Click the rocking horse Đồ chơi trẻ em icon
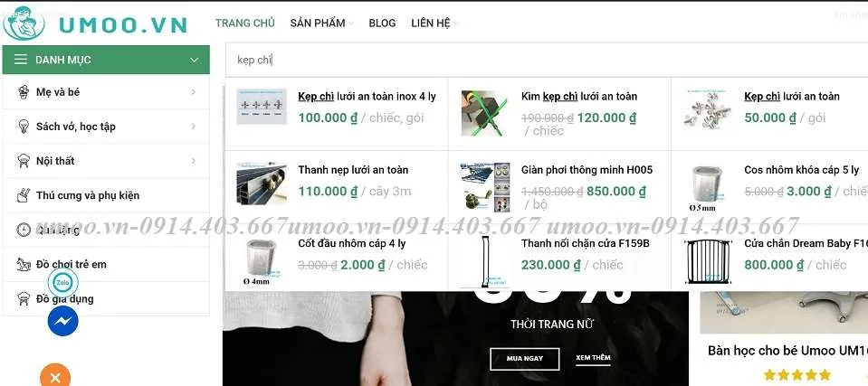 click(24, 264)
